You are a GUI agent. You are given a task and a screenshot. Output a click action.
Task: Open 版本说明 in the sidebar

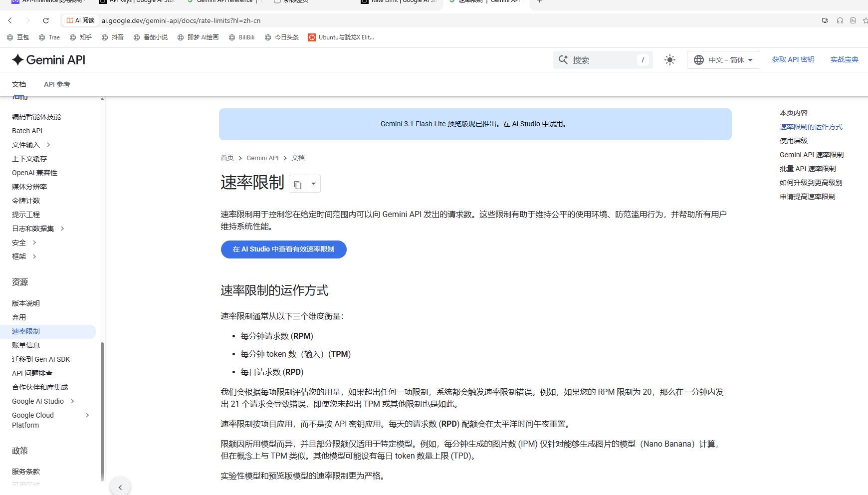pyautogui.click(x=26, y=303)
